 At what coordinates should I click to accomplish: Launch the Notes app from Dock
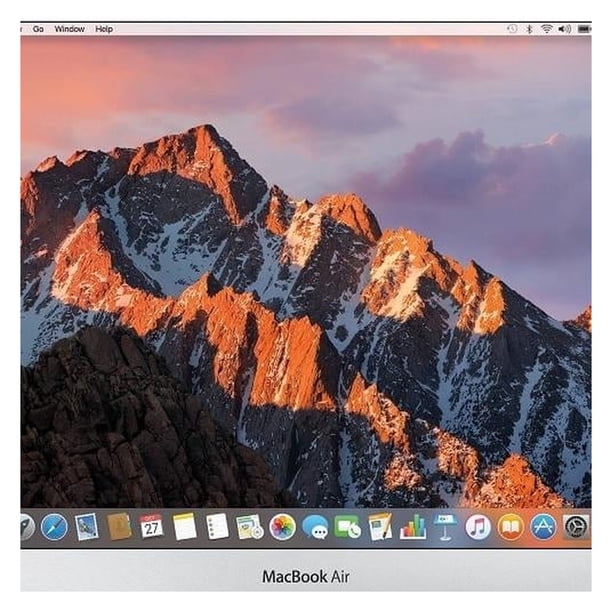pyautogui.click(x=184, y=527)
